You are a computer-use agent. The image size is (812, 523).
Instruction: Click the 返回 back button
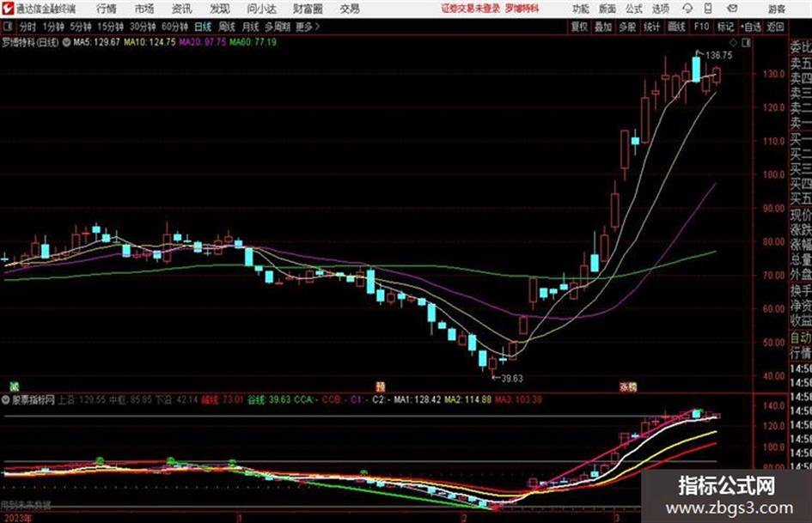point(775,27)
